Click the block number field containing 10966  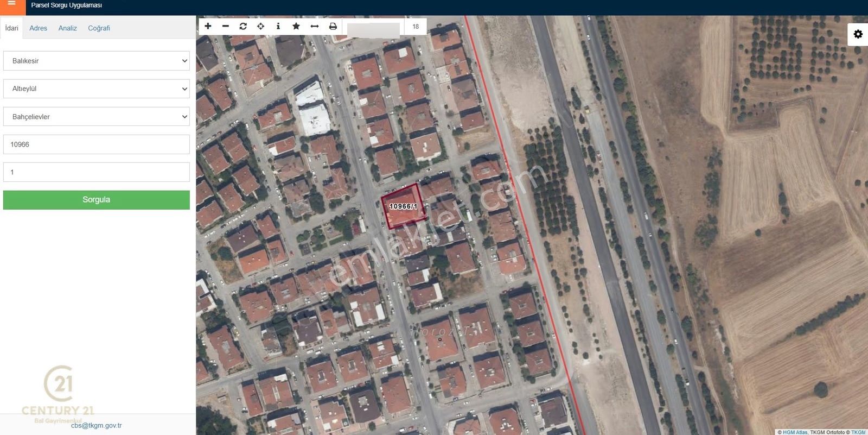(x=97, y=144)
